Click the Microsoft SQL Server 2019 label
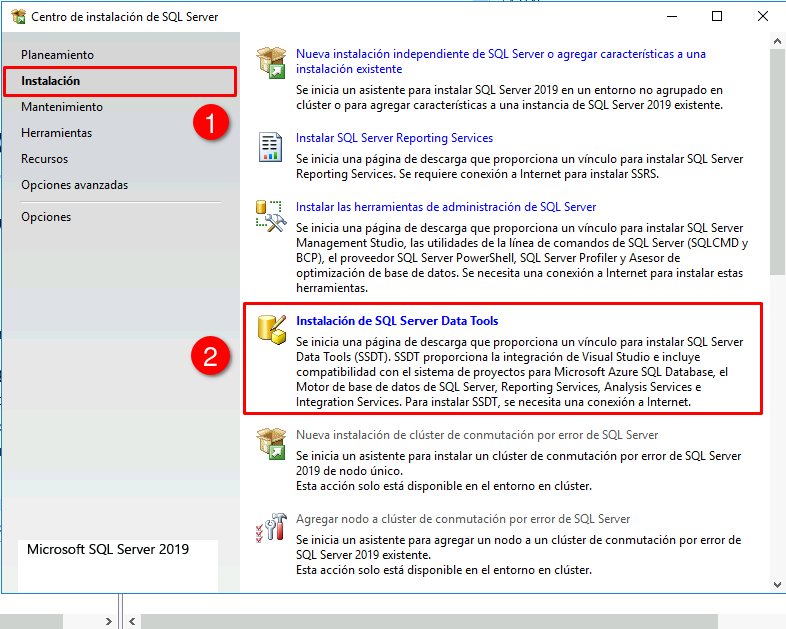The width and height of the screenshot is (786, 629). tap(108, 549)
